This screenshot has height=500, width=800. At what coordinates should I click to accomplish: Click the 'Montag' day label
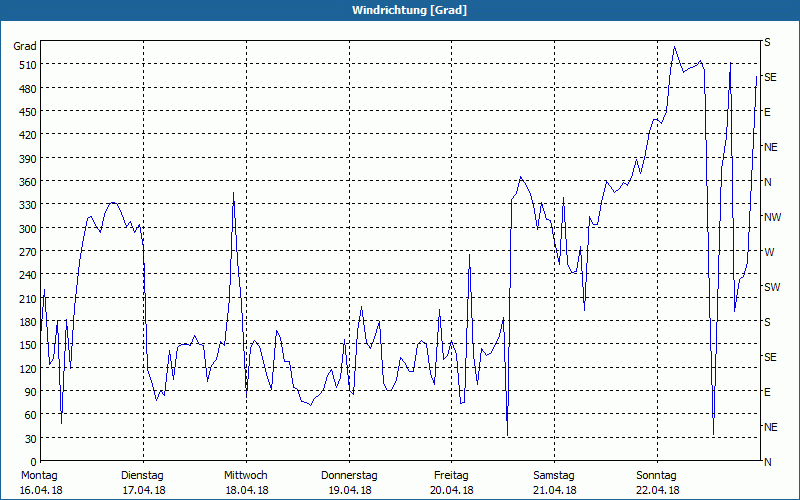[39, 476]
